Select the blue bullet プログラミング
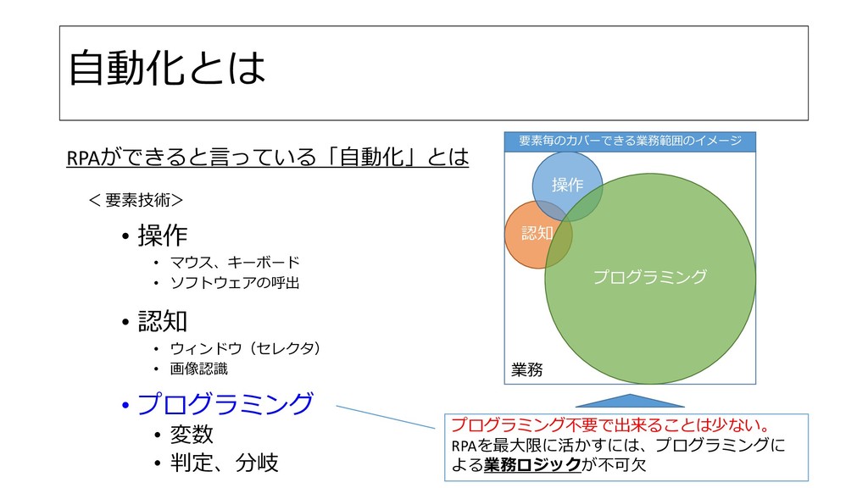 point(225,404)
